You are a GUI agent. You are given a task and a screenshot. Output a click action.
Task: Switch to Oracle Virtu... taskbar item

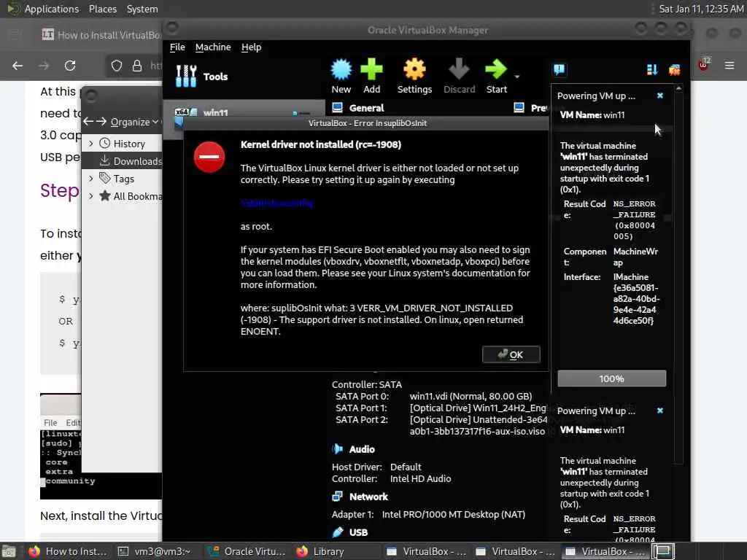pyautogui.click(x=247, y=551)
